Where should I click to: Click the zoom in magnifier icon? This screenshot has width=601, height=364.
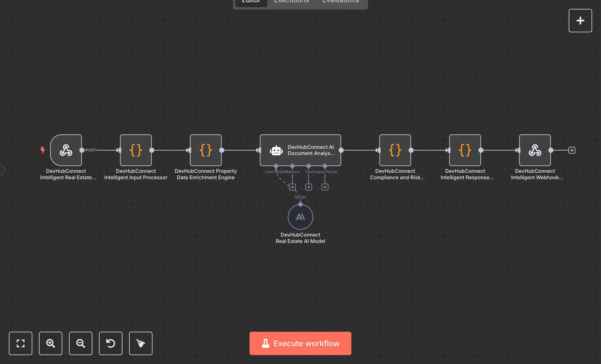tap(50, 343)
